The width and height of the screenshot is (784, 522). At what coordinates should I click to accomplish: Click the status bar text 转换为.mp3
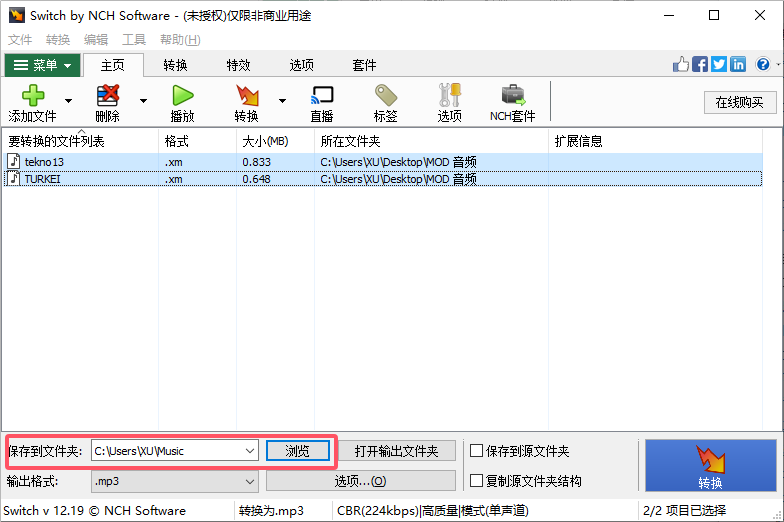pyautogui.click(x=271, y=510)
